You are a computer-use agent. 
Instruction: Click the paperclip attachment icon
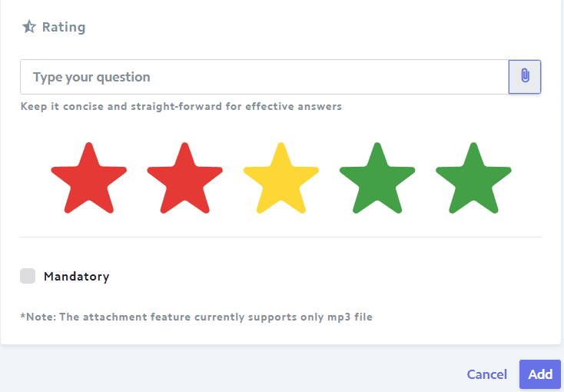[x=525, y=76]
